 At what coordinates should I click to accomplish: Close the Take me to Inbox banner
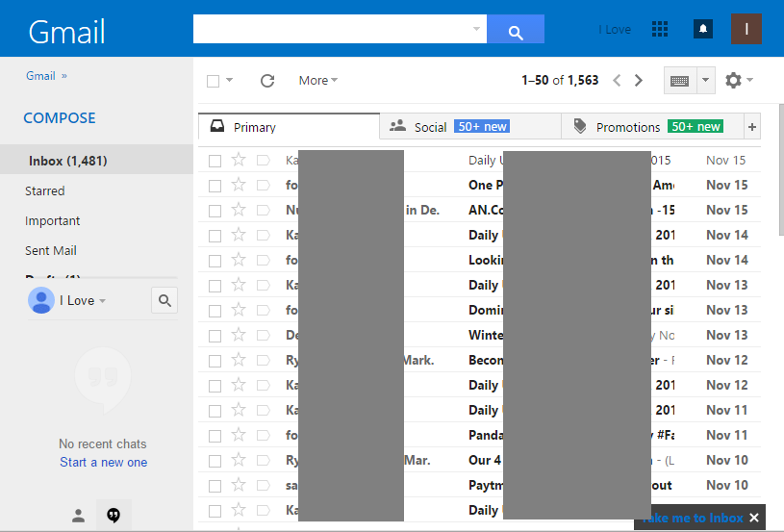click(x=754, y=518)
